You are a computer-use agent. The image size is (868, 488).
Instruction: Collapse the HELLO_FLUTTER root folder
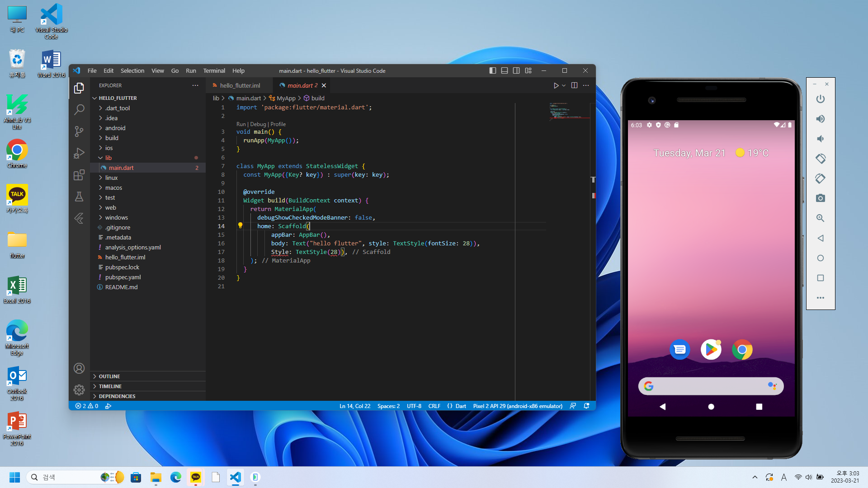pyautogui.click(x=148, y=98)
